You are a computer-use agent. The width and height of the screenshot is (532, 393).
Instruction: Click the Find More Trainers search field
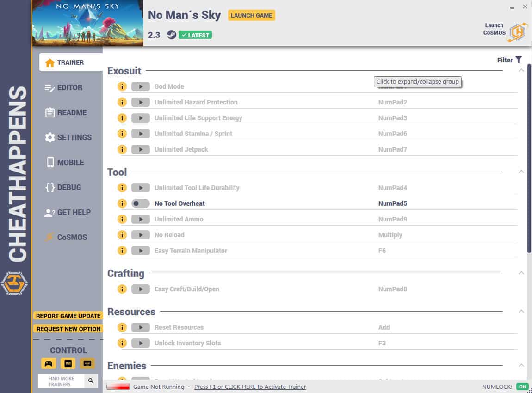point(61,381)
